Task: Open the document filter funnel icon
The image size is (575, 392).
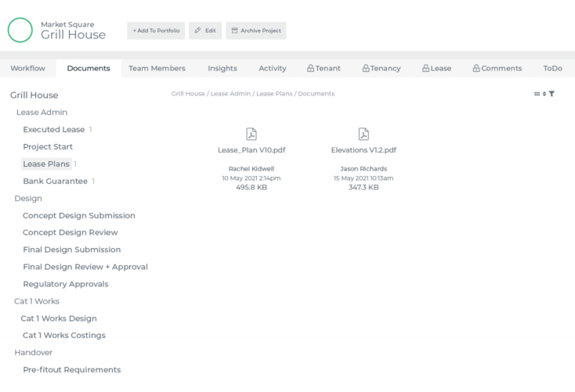Action: coord(551,94)
